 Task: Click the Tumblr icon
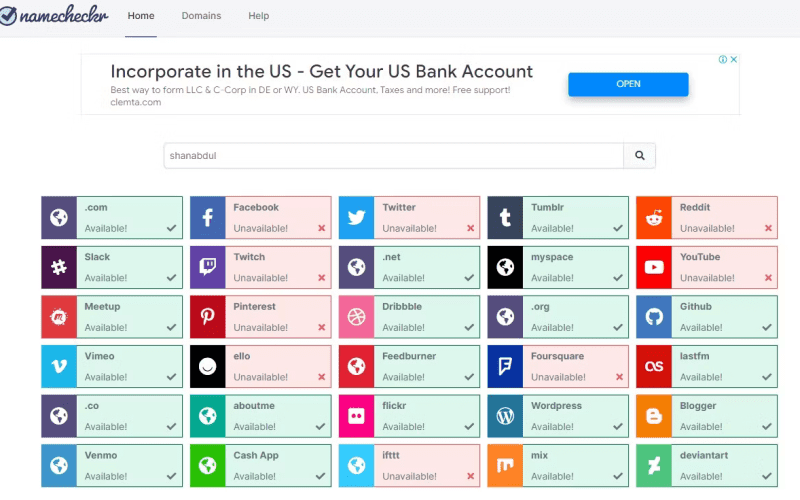point(505,218)
